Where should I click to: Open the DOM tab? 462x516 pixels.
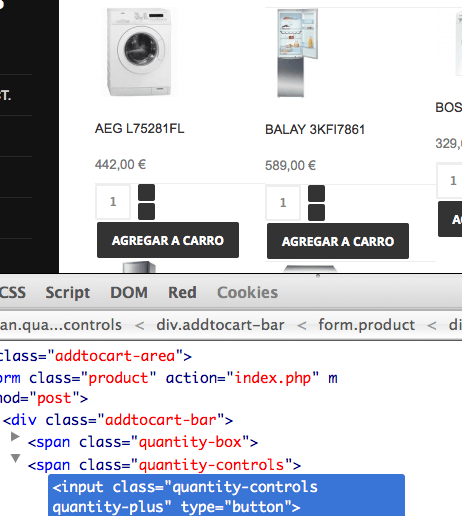click(129, 293)
